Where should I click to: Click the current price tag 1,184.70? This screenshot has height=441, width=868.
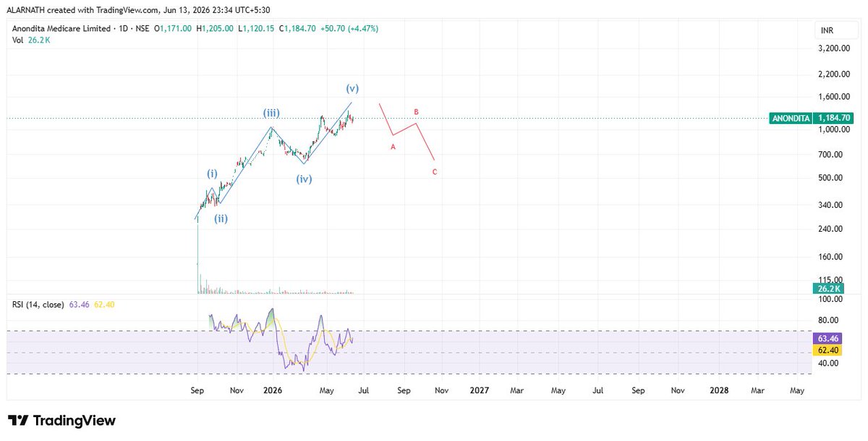click(834, 117)
